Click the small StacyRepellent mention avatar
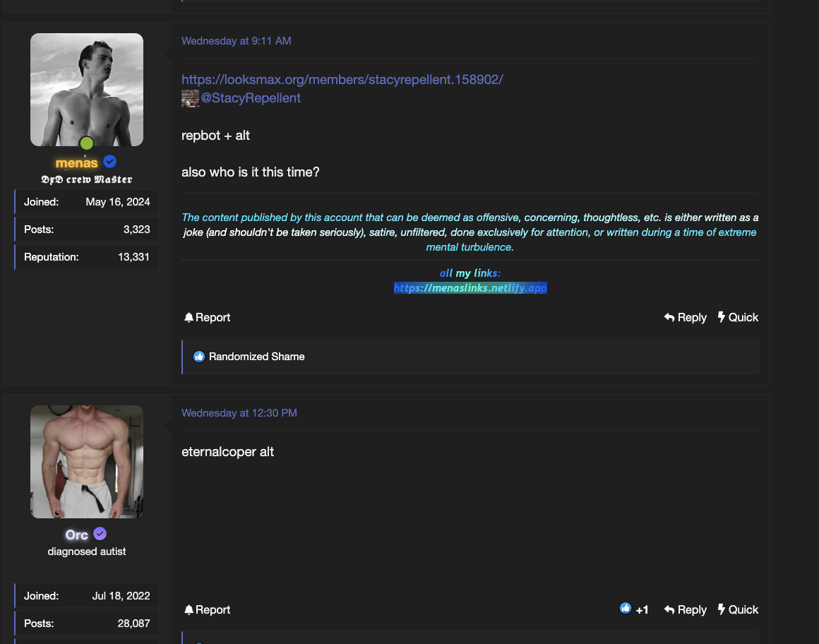The image size is (819, 644). (x=190, y=98)
